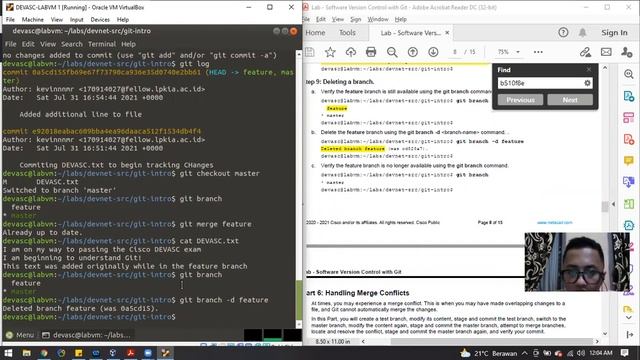This screenshot has height=360, width=640.
Task: Open Acrobat View menu
Action: (338, 19)
